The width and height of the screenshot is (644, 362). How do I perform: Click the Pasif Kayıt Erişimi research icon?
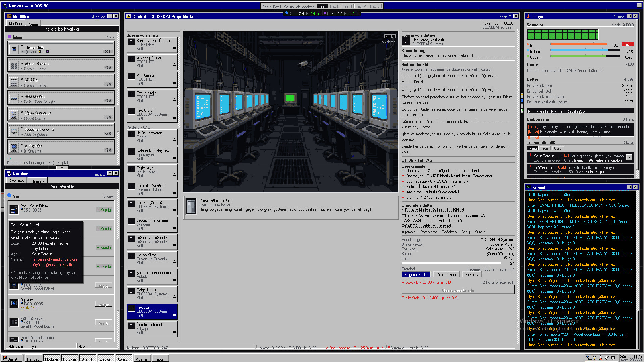[x=14, y=210]
